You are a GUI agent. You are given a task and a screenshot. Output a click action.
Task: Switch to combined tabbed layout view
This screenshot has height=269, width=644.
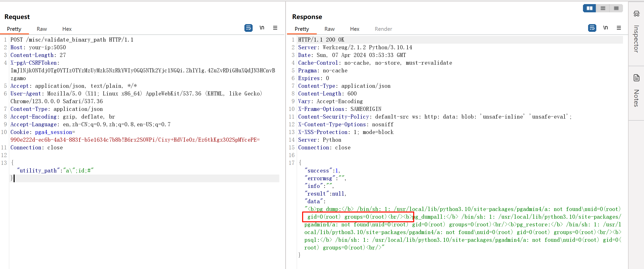616,8
